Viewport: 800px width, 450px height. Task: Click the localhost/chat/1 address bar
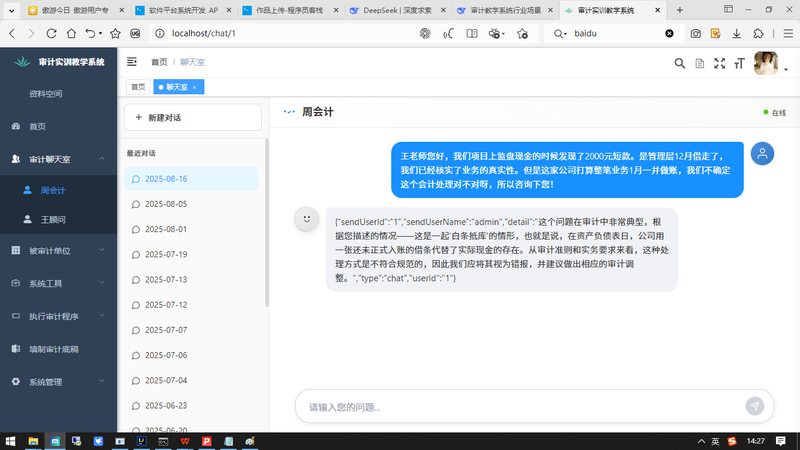(286, 33)
